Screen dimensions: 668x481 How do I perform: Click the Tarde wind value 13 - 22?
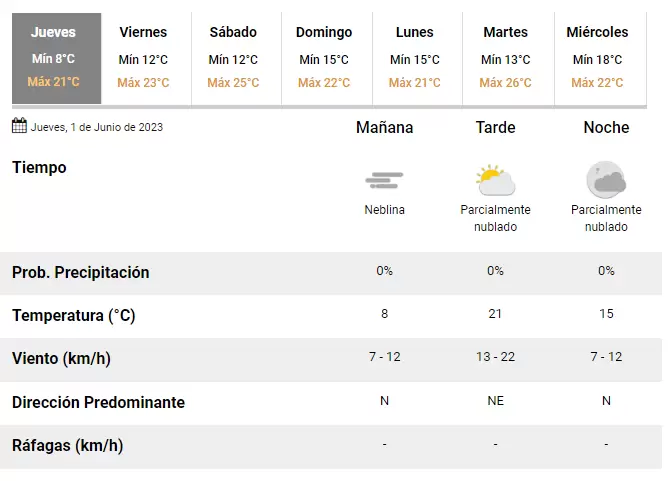pos(495,357)
